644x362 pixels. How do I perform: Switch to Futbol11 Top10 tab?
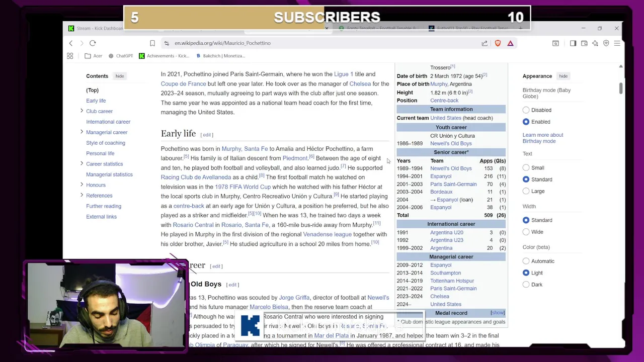468,28
